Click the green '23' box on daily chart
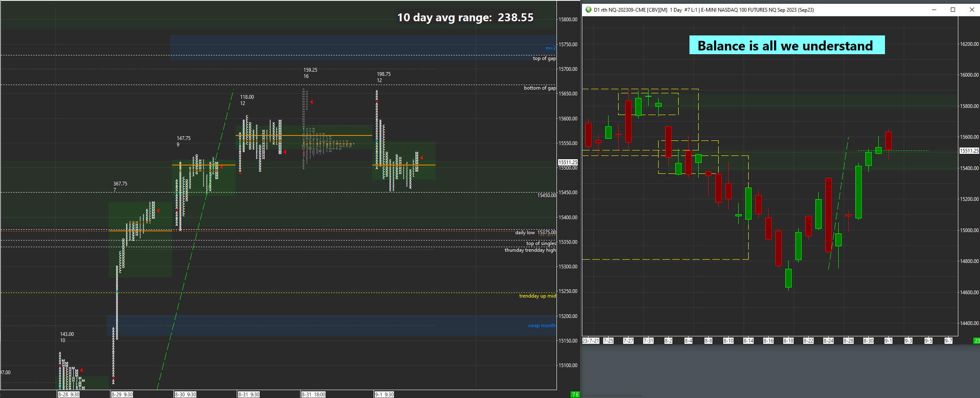Image resolution: width=980 pixels, height=398 pixels. click(x=977, y=341)
